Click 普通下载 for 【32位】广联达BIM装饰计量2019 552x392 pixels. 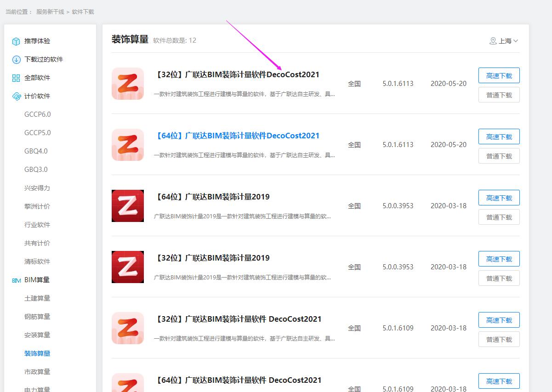click(x=499, y=278)
